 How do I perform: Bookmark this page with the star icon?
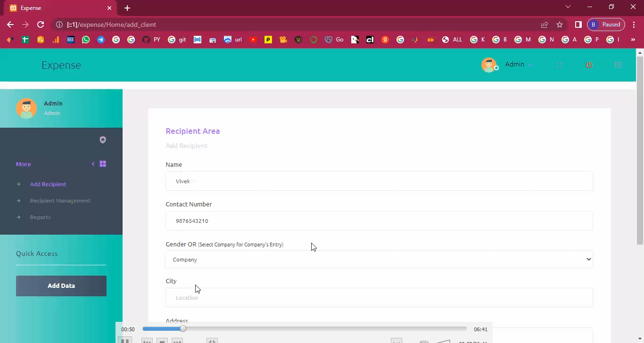click(x=560, y=24)
